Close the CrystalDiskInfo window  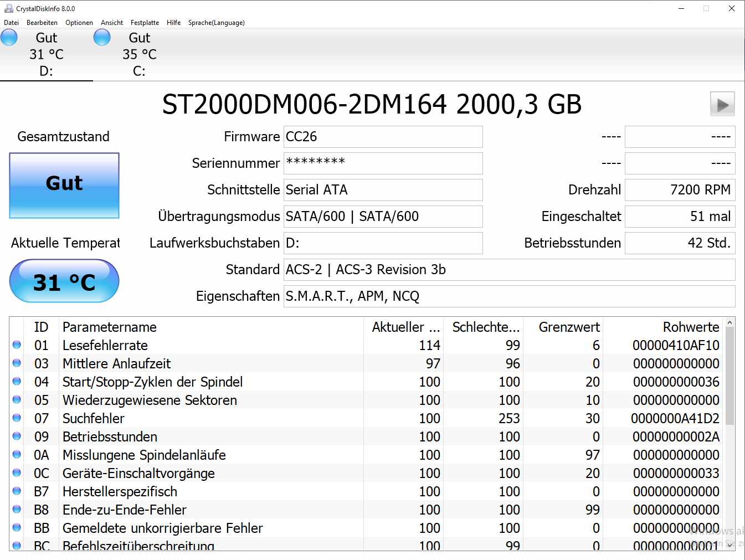(x=732, y=8)
